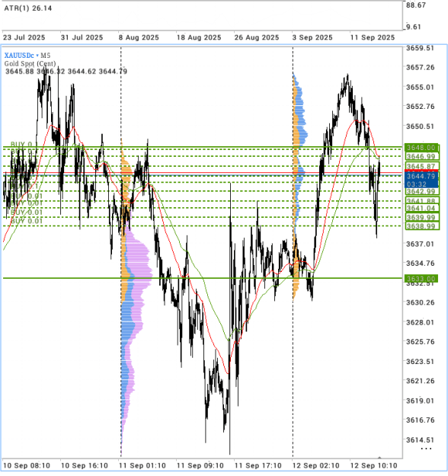Click the current price 3644.79 blue label

421,180
